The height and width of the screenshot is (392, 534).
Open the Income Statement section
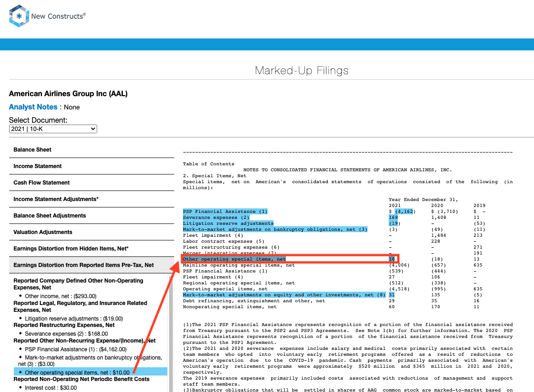pos(92,166)
